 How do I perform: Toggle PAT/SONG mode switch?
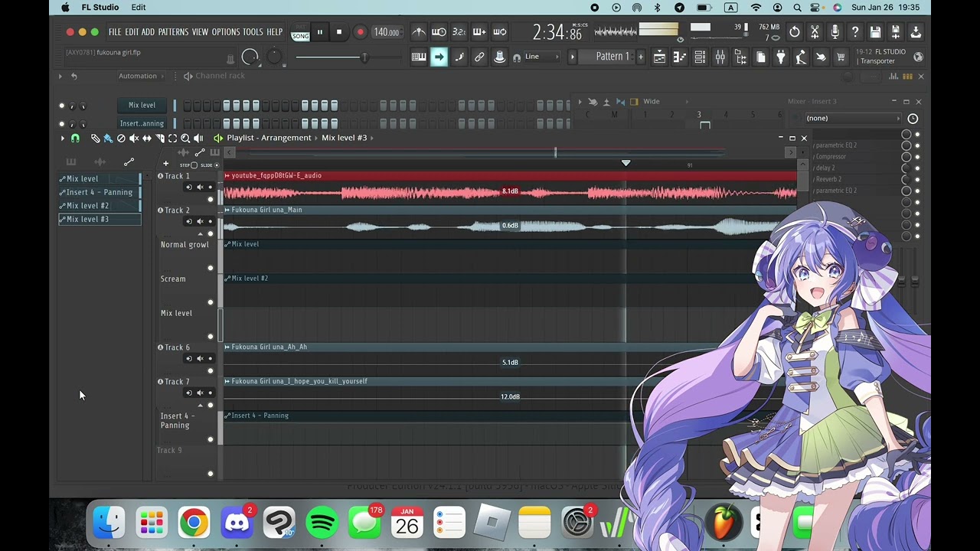[300, 32]
